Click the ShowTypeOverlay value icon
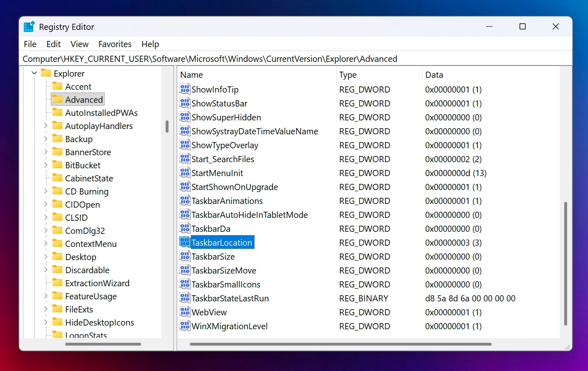The height and width of the screenshot is (371, 588). click(x=185, y=145)
